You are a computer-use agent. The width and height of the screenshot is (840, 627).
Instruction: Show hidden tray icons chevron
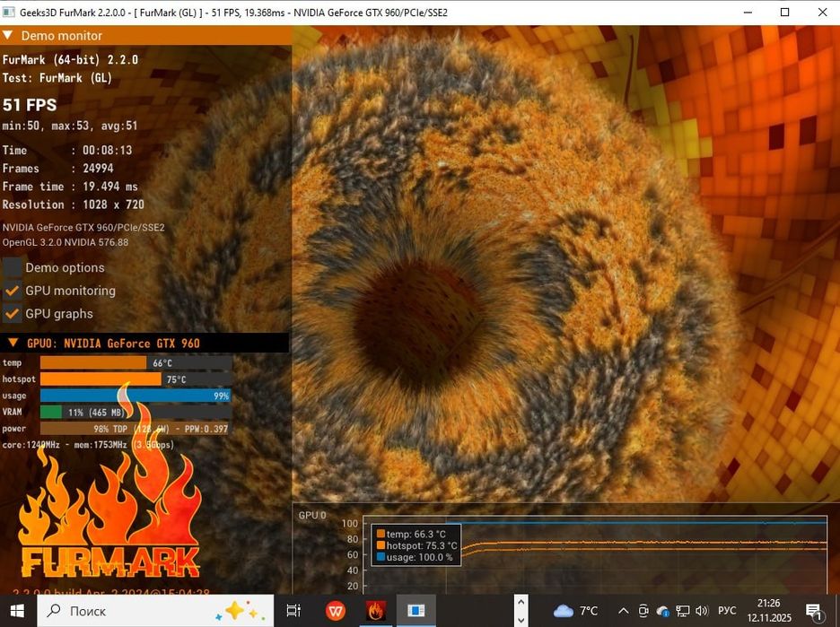pos(623,611)
